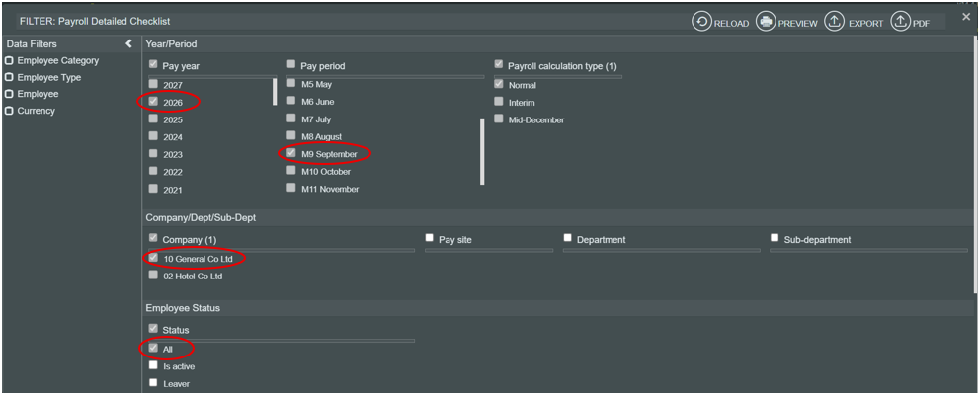This screenshot has width=980, height=396.
Task: Click the Reload icon
Action: 701,22
